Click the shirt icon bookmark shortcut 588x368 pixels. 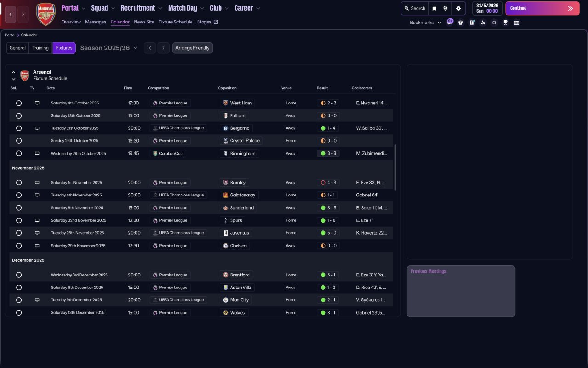[461, 23]
